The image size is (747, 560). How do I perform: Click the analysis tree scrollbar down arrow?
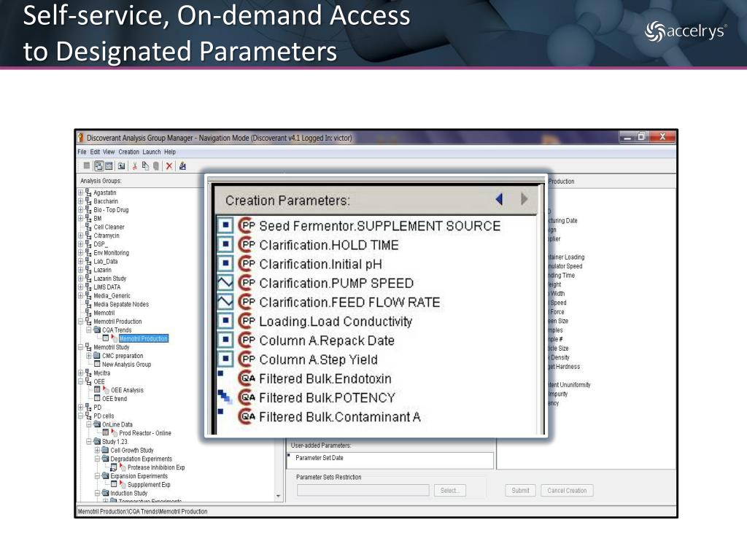coord(278,497)
